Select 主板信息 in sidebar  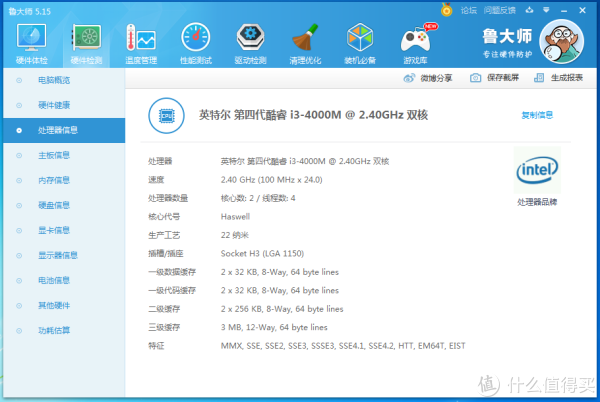pos(64,155)
